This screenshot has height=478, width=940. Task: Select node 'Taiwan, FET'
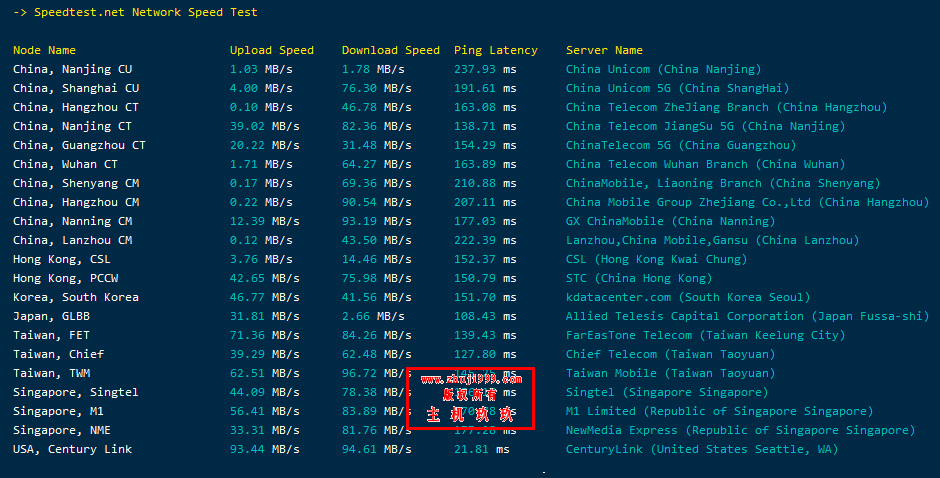(x=52, y=335)
